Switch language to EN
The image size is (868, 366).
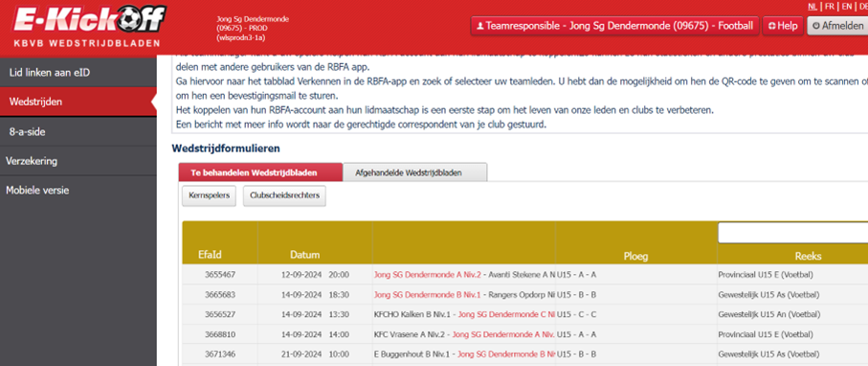coord(846,7)
